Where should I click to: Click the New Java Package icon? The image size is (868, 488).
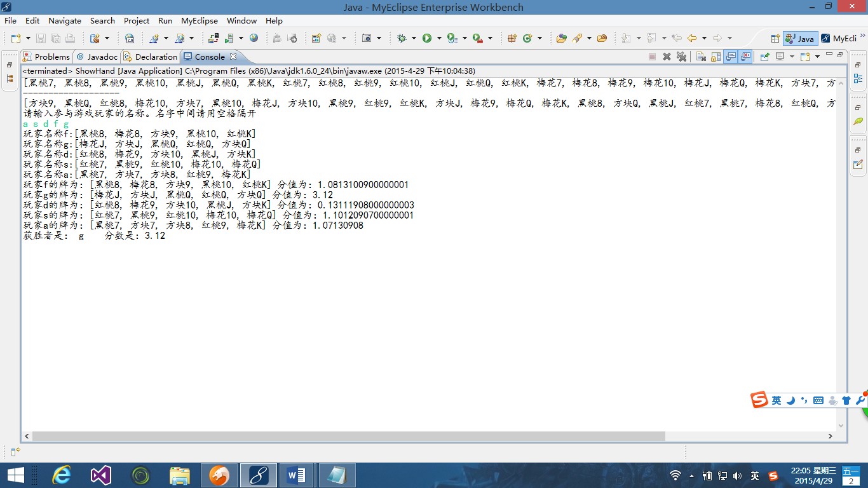pyautogui.click(x=512, y=38)
